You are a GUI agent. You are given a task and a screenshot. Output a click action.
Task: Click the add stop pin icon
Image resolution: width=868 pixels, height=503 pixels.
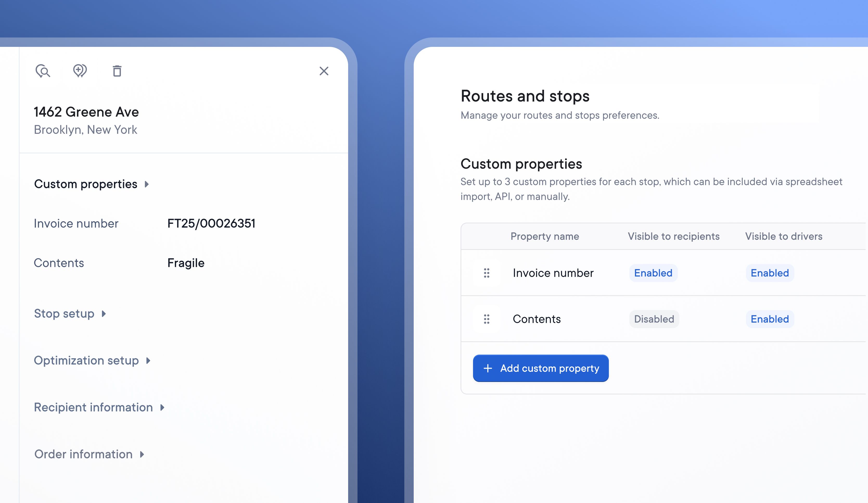[x=80, y=71]
